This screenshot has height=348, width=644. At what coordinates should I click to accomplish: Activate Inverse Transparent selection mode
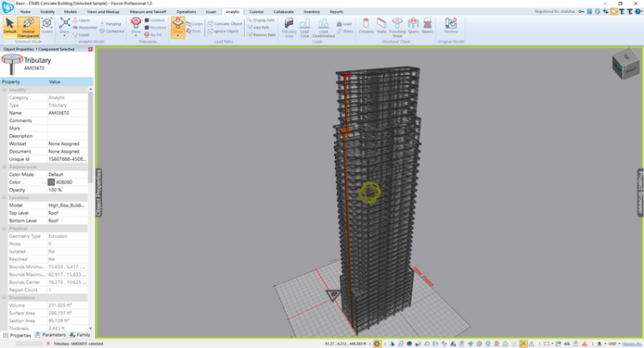(28, 27)
